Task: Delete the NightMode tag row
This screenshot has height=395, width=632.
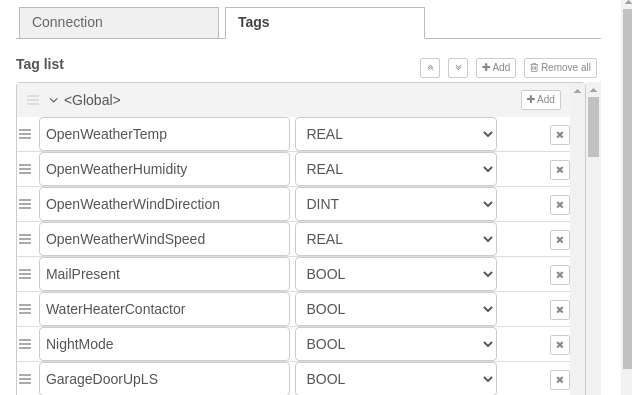Action: [x=559, y=345]
